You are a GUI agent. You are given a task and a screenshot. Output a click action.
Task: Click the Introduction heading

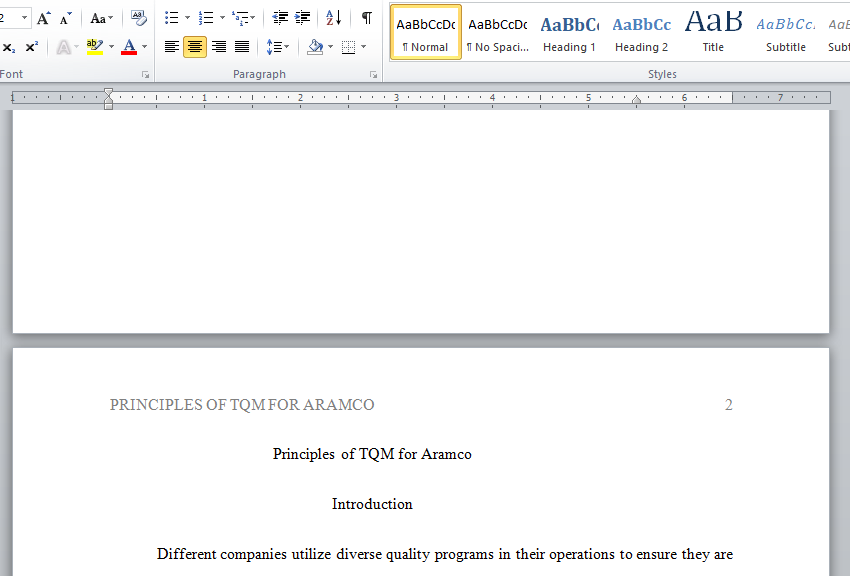point(372,504)
